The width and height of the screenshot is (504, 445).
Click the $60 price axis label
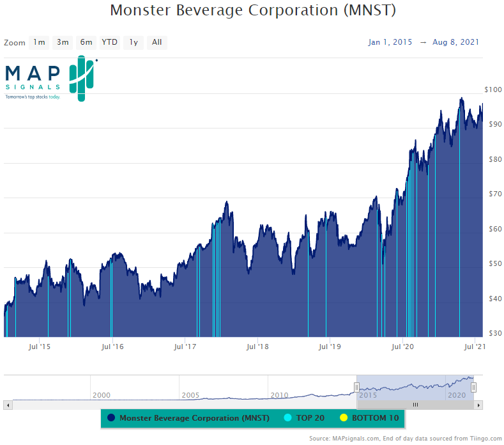point(495,229)
